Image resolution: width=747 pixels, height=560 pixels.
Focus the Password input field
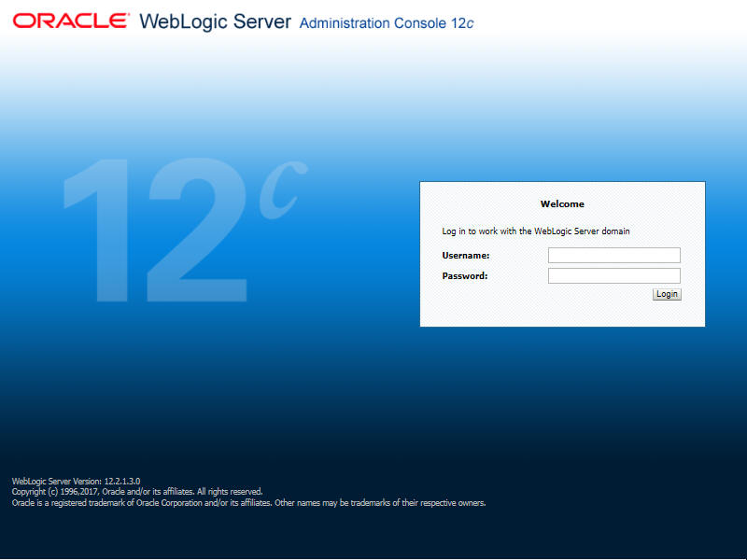tap(614, 275)
